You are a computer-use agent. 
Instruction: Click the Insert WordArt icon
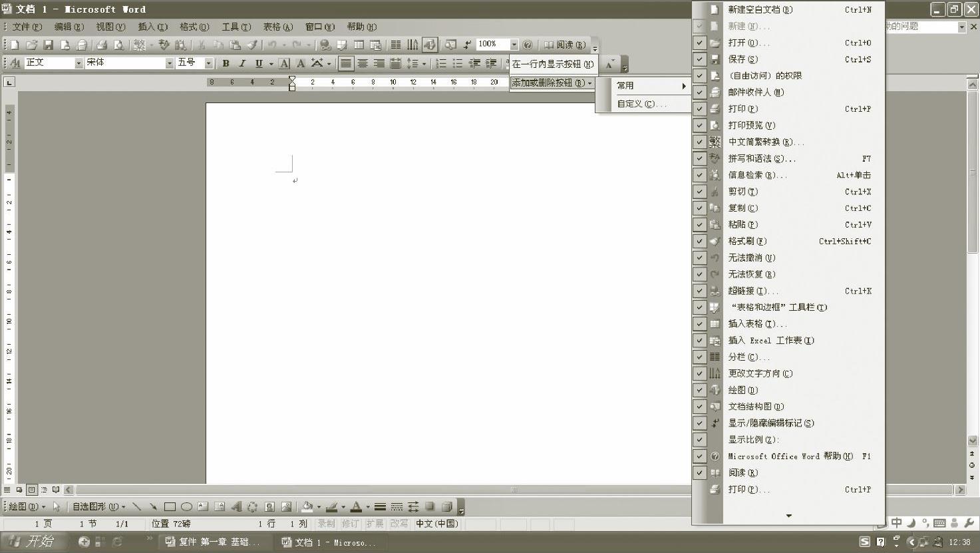point(236,506)
